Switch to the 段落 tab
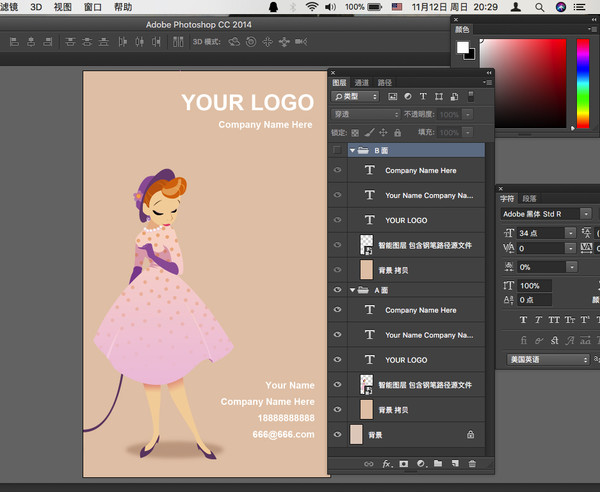This screenshot has height=492, width=600. pos(530,198)
